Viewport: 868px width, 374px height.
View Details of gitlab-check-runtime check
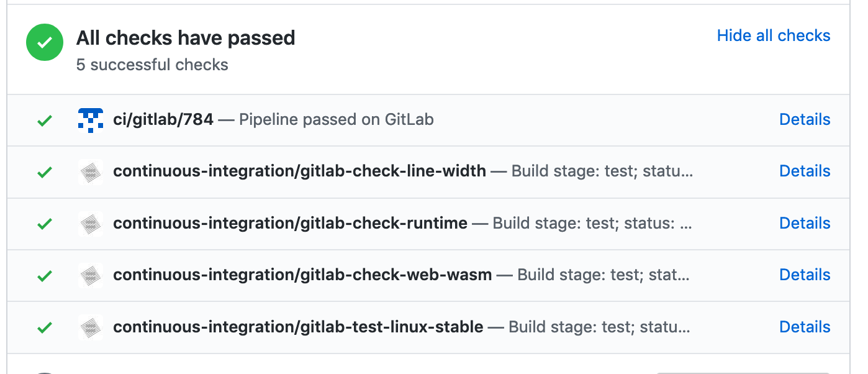point(805,223)
